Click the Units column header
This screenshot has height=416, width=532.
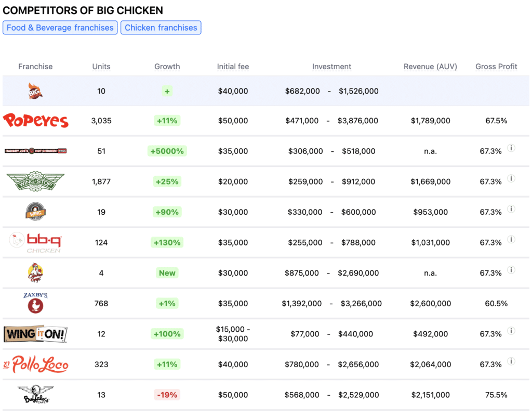pos(101,67)
